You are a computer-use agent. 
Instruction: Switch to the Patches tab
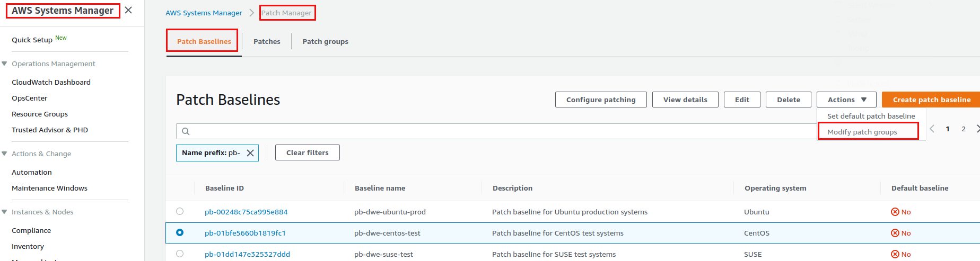(x=267, y=41)
